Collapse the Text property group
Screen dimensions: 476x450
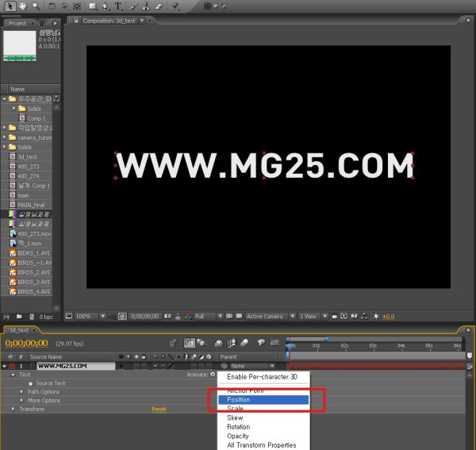pos(13,375)
